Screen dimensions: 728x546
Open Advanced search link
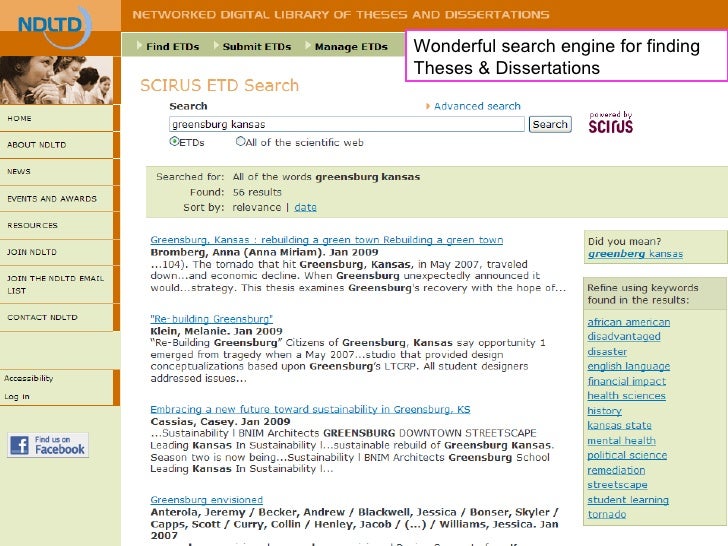pyautogui.click(x=477, y=106)
